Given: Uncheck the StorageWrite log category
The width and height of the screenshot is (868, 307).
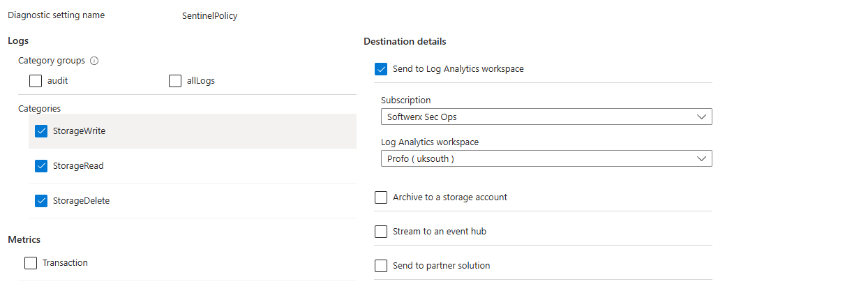Looking at the screenshot, I should coord(41,131).
